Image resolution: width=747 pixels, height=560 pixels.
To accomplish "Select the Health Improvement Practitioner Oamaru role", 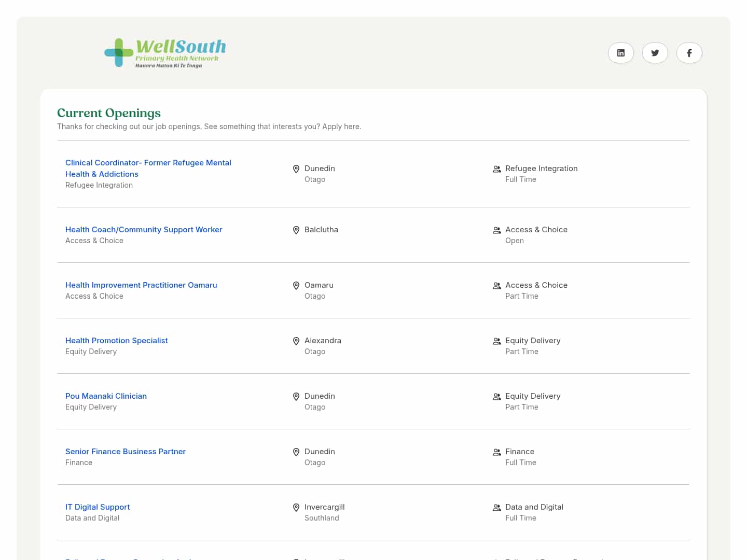I will [141, 285].
